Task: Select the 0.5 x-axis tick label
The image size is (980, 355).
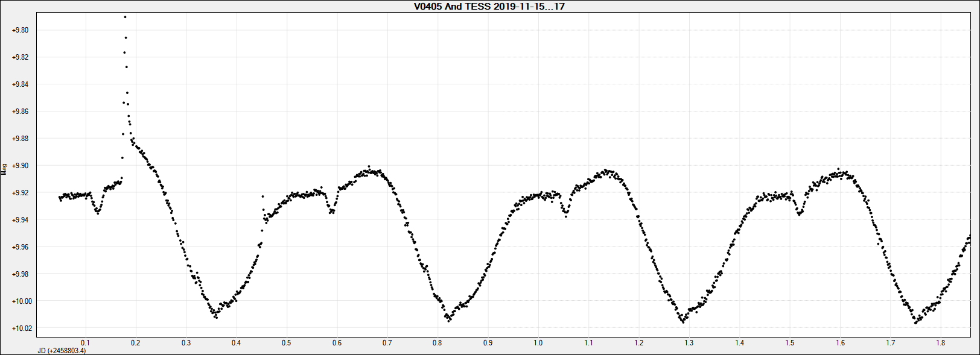Action: (x=286, y=343)
